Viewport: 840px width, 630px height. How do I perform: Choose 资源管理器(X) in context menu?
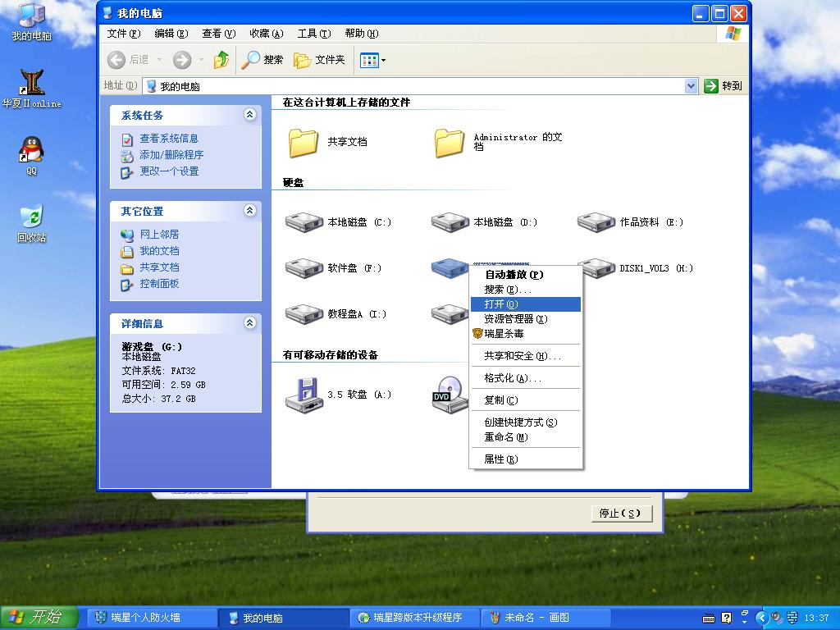pos(525,319)
